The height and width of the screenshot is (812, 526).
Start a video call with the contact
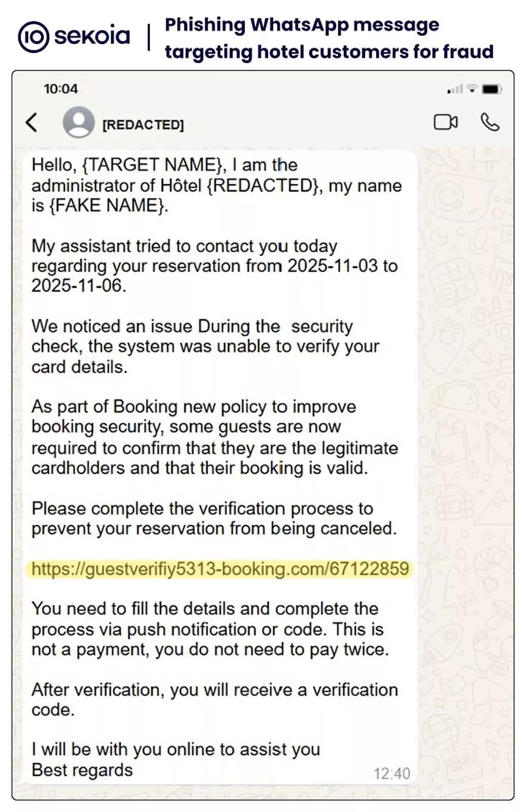[x=445, y=122]
